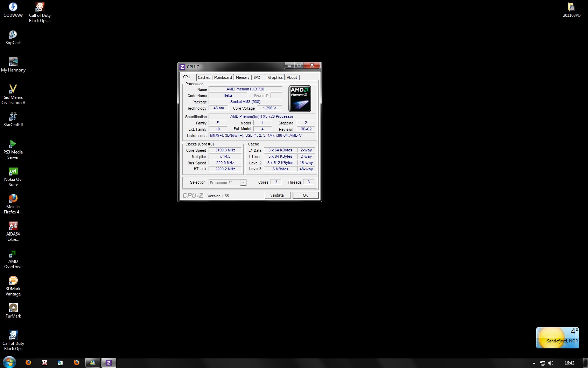Launch Call of Duty Black Ops top icon

(40, 12)
